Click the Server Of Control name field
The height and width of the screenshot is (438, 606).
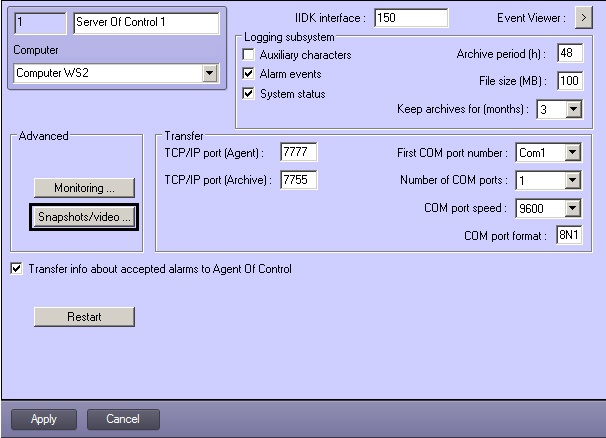(145, 23)
